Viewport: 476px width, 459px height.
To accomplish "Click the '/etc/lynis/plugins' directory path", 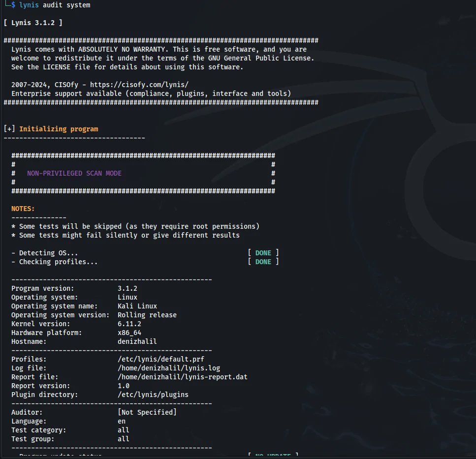I will point(153,395).
